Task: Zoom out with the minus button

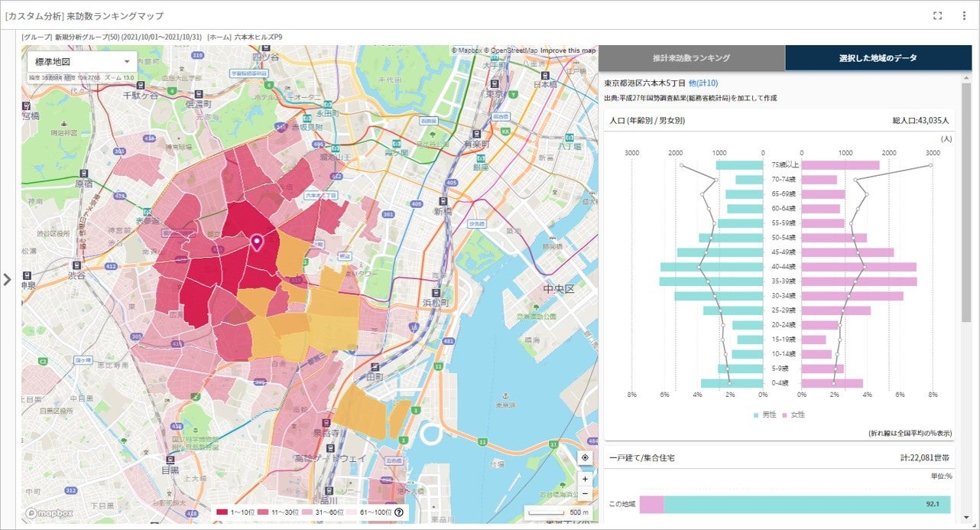Action: 585,493
